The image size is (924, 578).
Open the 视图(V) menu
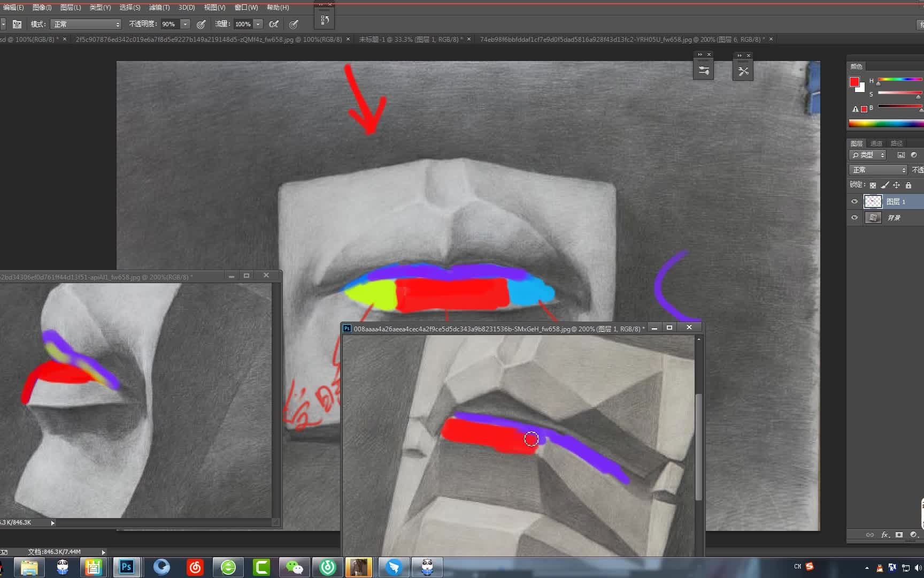pos(214,7)
